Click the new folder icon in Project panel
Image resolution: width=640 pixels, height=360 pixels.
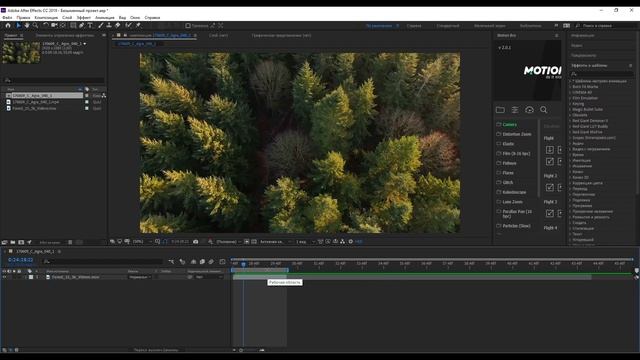click(13, 242)
